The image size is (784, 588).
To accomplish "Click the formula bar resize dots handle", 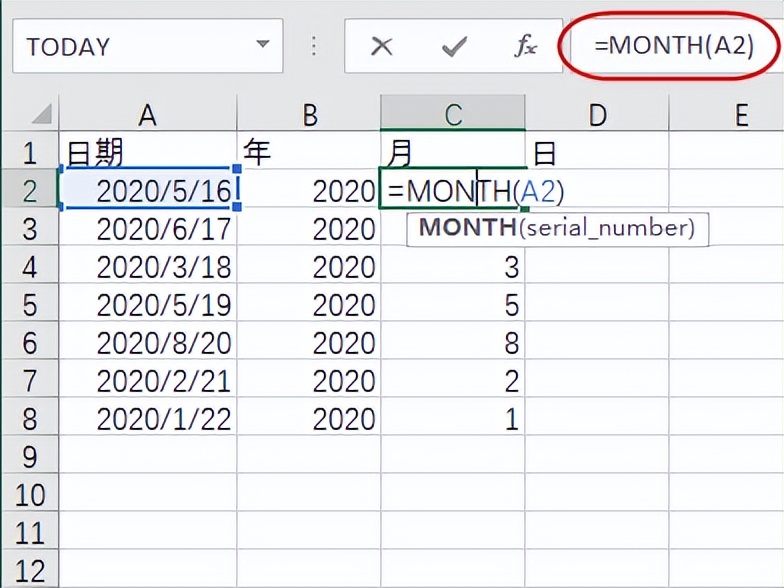I will click(x=314, y=46).
